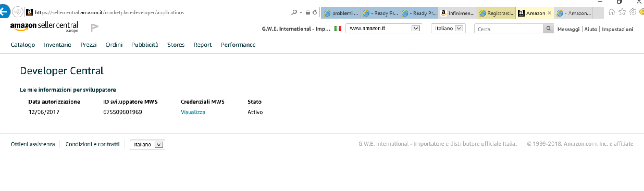Click the Impostazioni link
Image resolution: width=644 pixels, height=191 pixels.
click(618, 29)
